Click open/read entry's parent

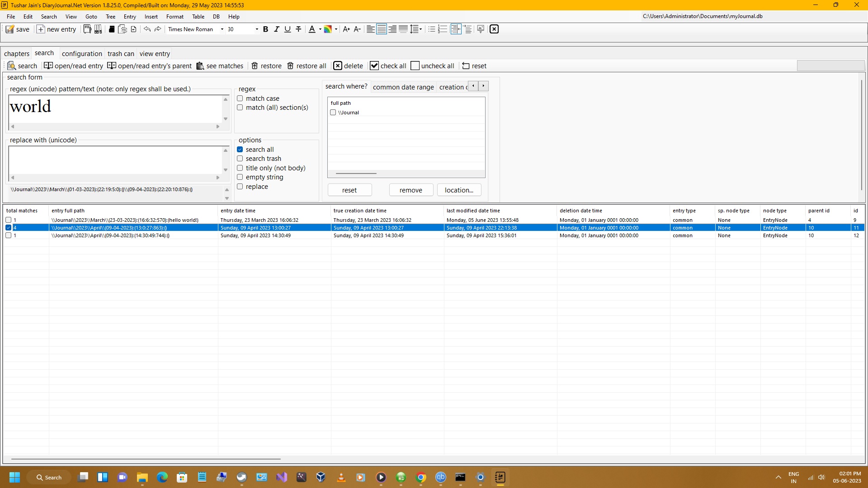pyautogui.click(x=150, y=66)
